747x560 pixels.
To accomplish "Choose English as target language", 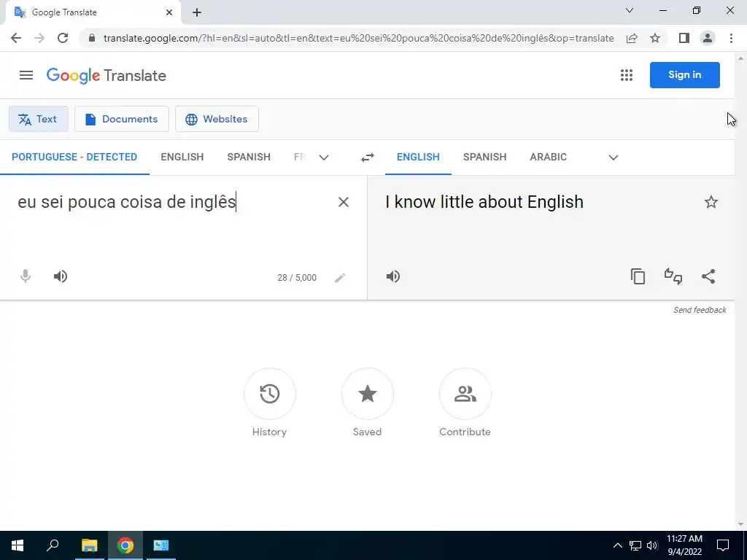I will (x=418, y=157).
